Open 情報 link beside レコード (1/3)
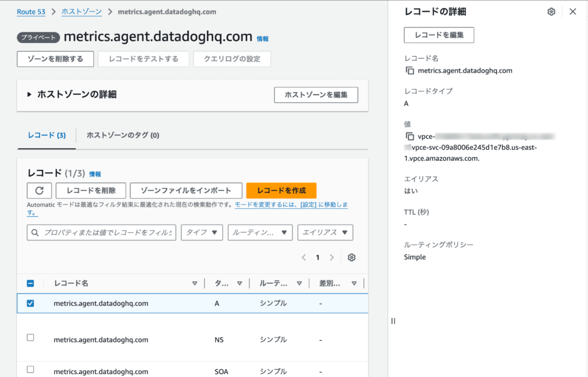The image size is (588, 377). point(95,174)
